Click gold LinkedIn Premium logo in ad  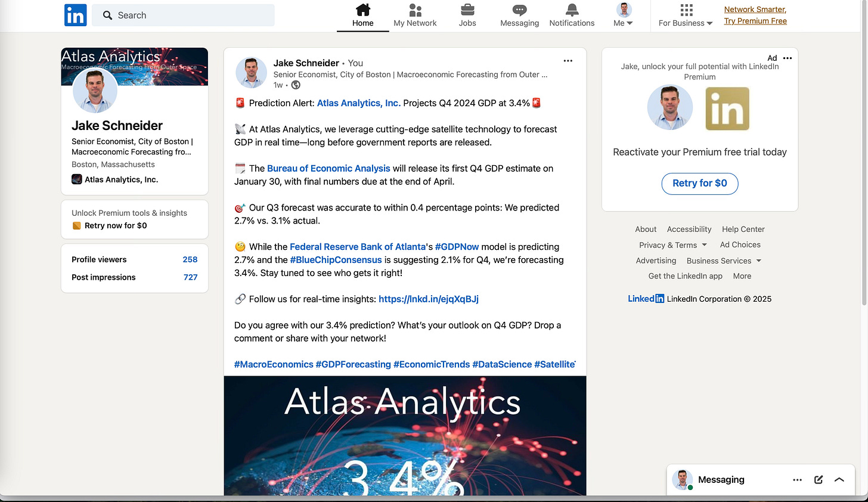(x=727, y=109)
